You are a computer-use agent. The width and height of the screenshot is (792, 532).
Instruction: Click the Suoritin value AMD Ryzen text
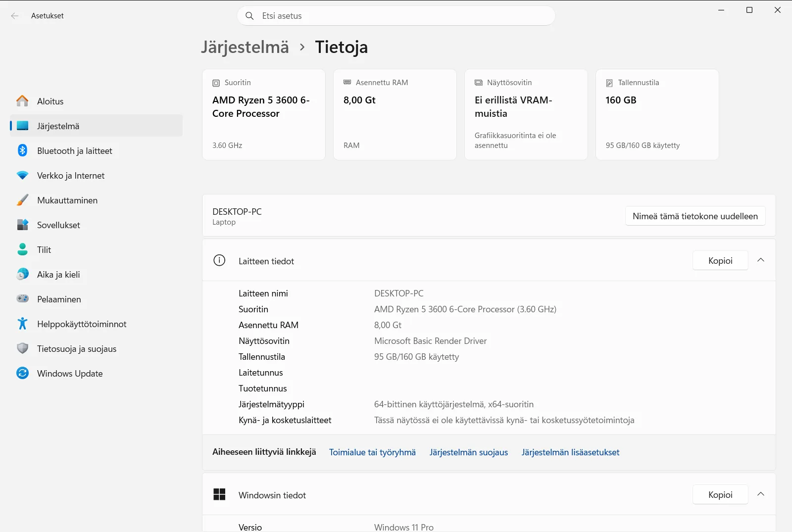(x=465, y=309)
